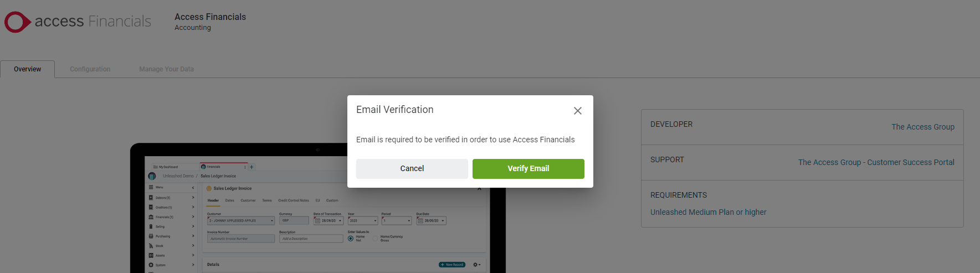The height and width of the screenshot is (273, 980).
Task: Close the Email Verification dialog with the X
Action: 577,111
